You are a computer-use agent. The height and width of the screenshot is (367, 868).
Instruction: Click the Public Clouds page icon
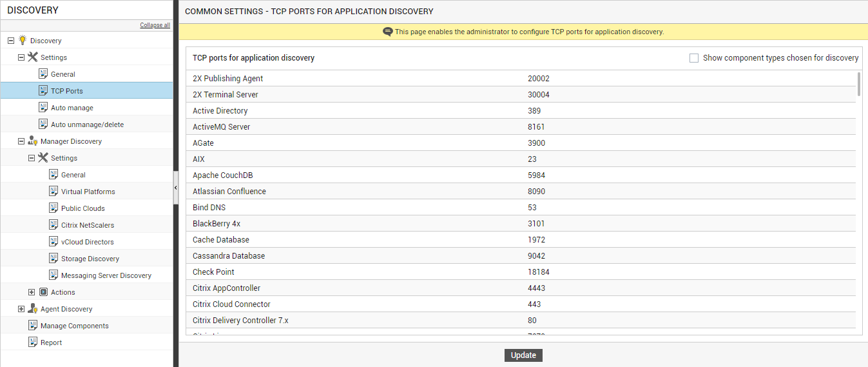(53, 208)
